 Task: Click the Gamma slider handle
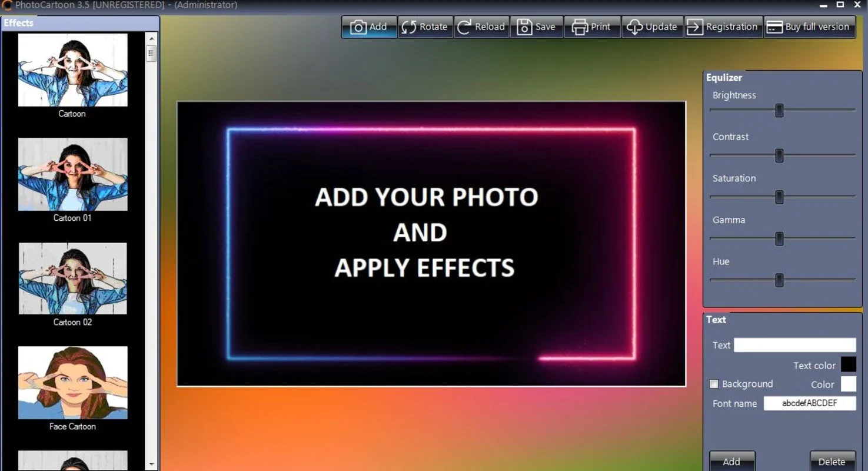point(779,238)
